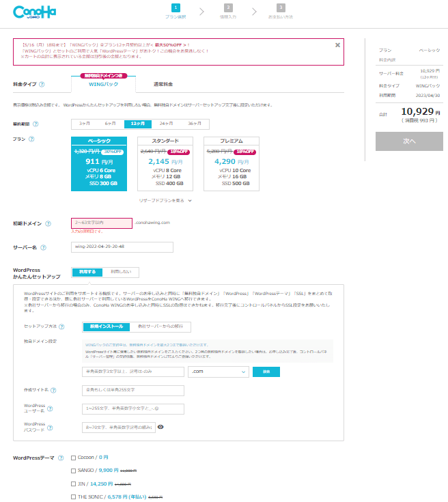Screen dimensions: 448x502
Task: Choose the 3ヶ月 contract period
Action: pos(85,124)
